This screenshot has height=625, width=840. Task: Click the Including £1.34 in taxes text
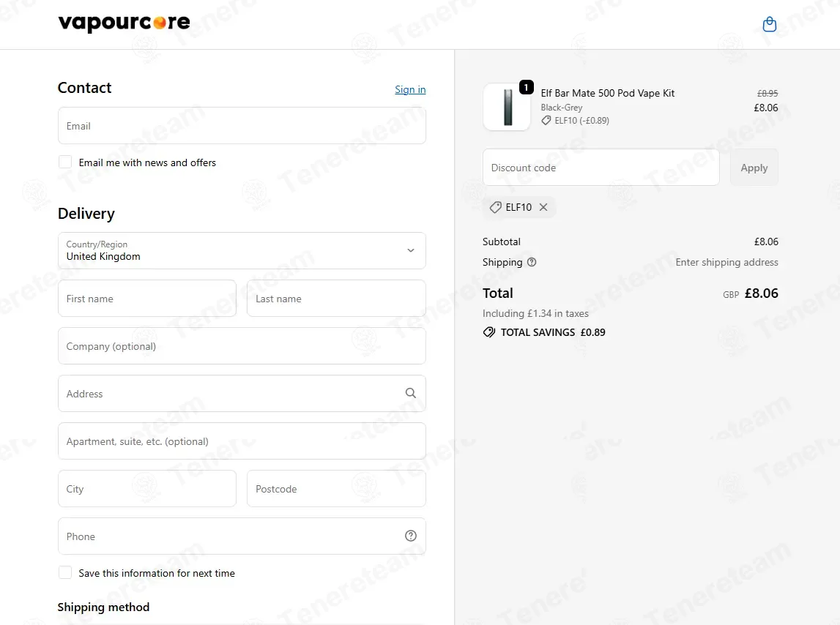tap(535, 313)
